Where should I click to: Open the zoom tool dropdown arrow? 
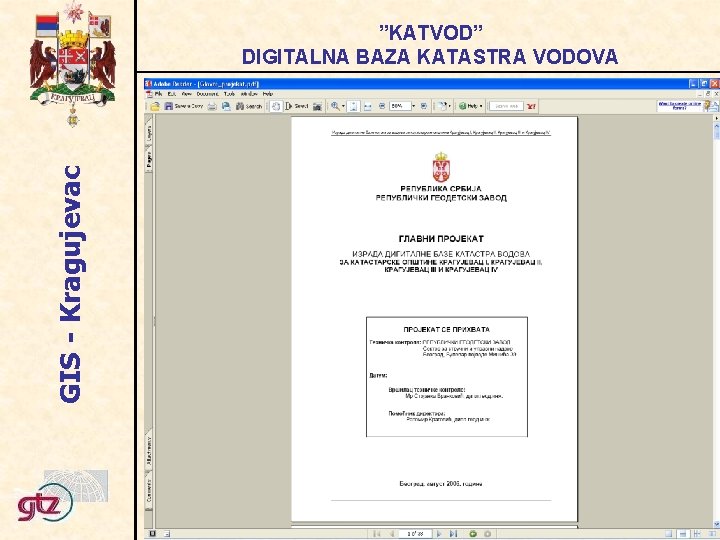pos(343,106)
